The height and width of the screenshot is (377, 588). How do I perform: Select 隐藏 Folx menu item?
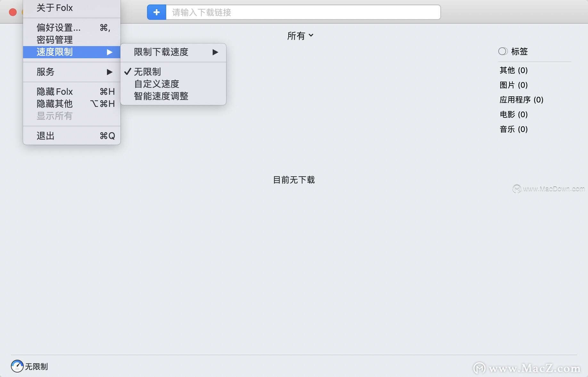pyautogui.click(x=54, y=92)
